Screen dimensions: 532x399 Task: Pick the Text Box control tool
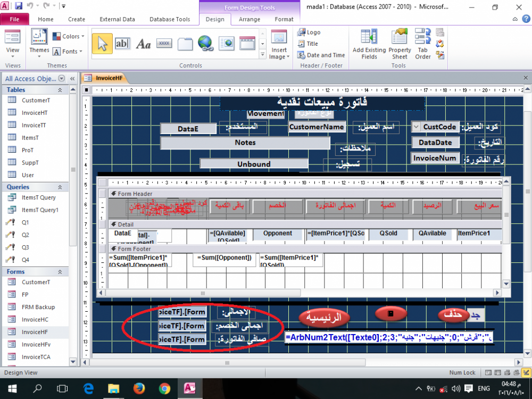[122, 44]
